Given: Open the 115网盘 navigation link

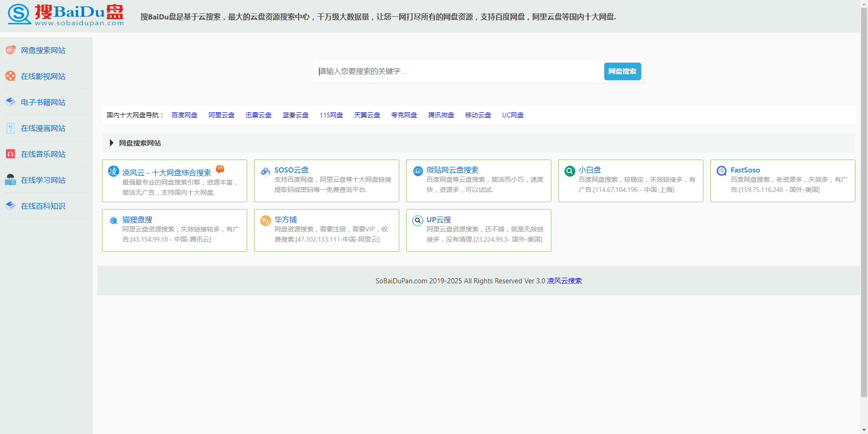Looking at the screenshot, I should [332, 115].
